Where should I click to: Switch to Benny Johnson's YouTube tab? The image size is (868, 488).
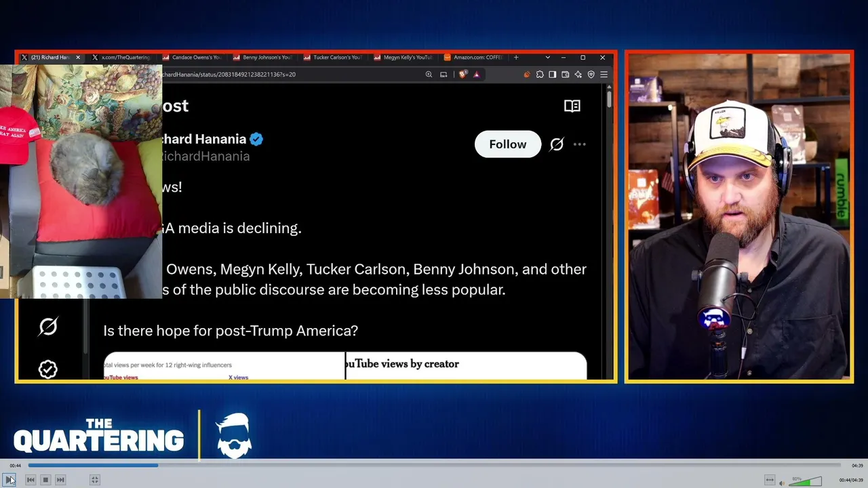click(x=262, y=58)
